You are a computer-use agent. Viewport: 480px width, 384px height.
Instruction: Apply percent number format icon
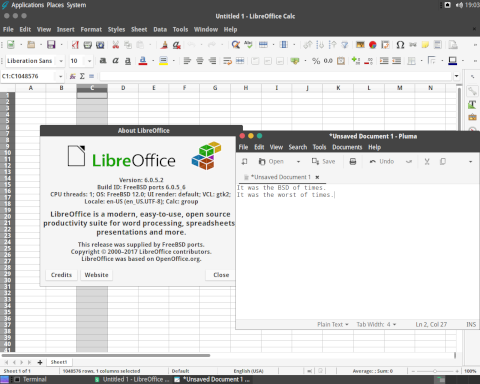point(316,61)
